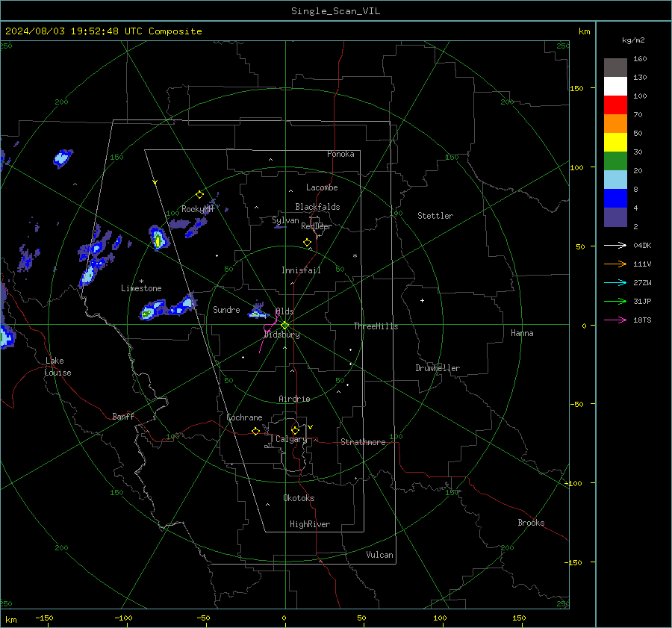The width and height of the screenshot is (672, 628).
Task: Select the yellow diamond marker above Calgary label
Action: (x=295, y=430)
